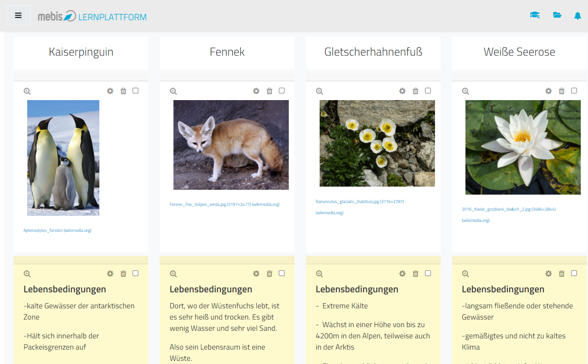588x364 pixels.
Task: Tick the checkbox on Fennek image card
Action: coord(282,91)
